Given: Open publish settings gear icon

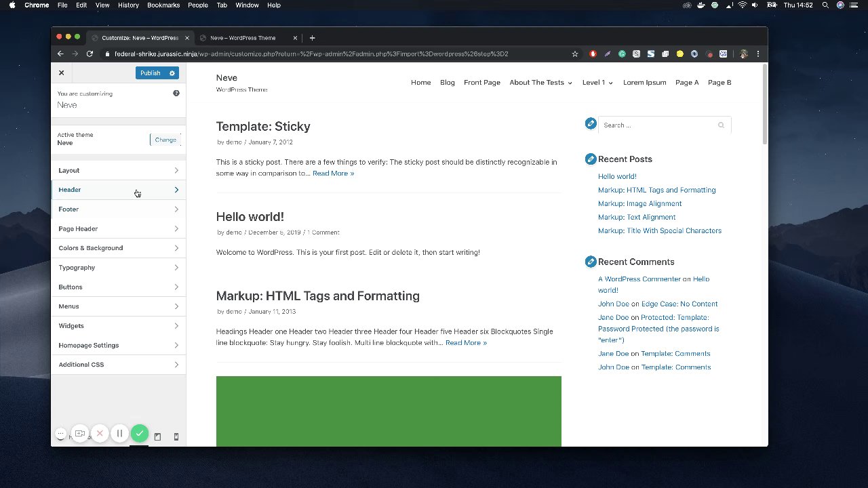Looking at the screenshot, I should tap(172, 73).
